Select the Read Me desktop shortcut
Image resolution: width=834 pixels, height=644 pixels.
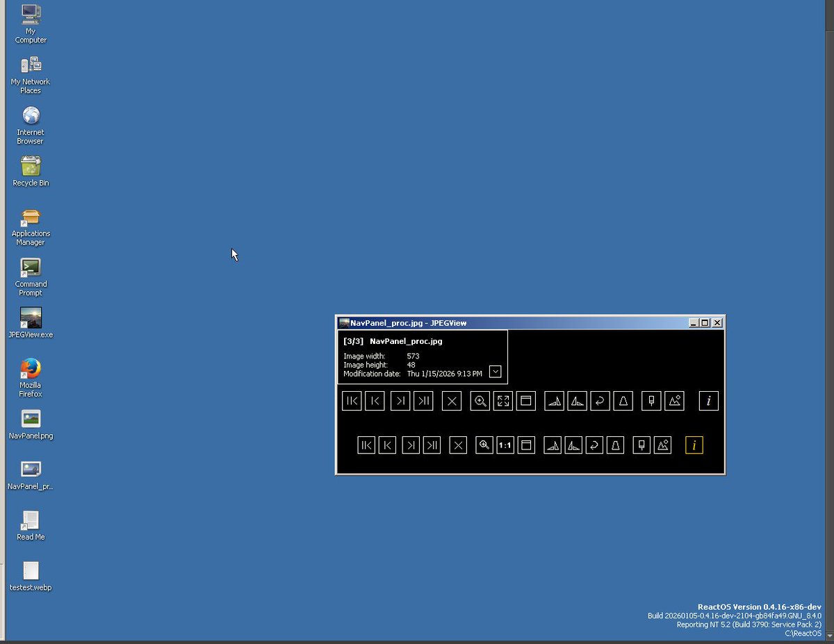tap(31, 526)
